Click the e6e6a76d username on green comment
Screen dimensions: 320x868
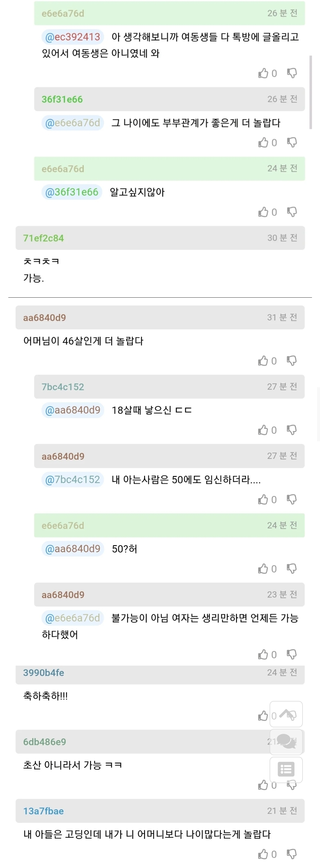click(x=62, y=13)
